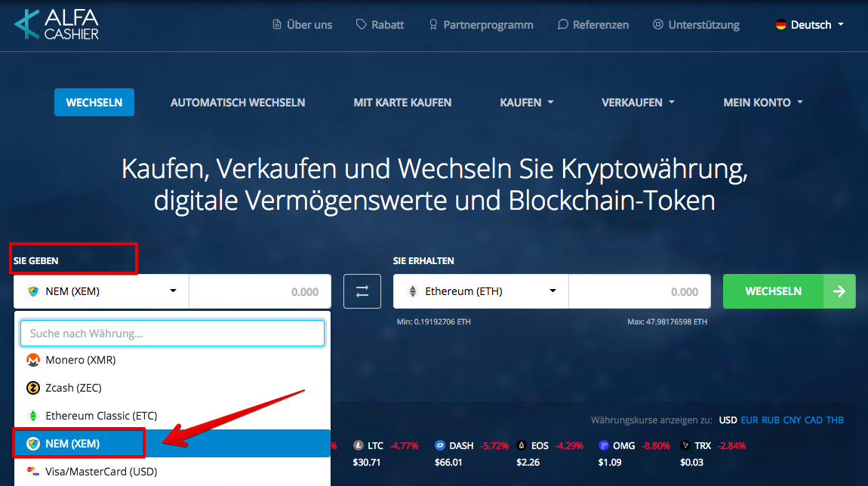Click the DASH coin icon in ticker
Image resolution: width=868 pixels, height=486 pixels.
440,445
